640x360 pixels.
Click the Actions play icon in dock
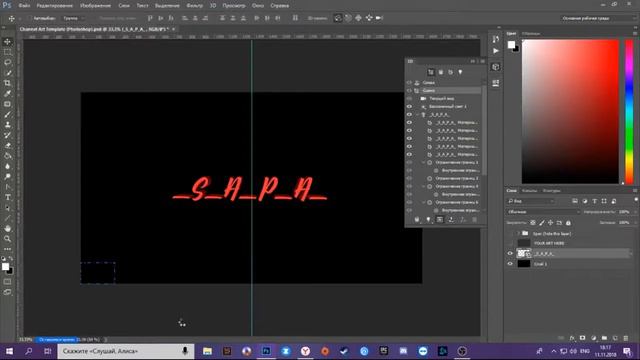[x=496, y=51]
